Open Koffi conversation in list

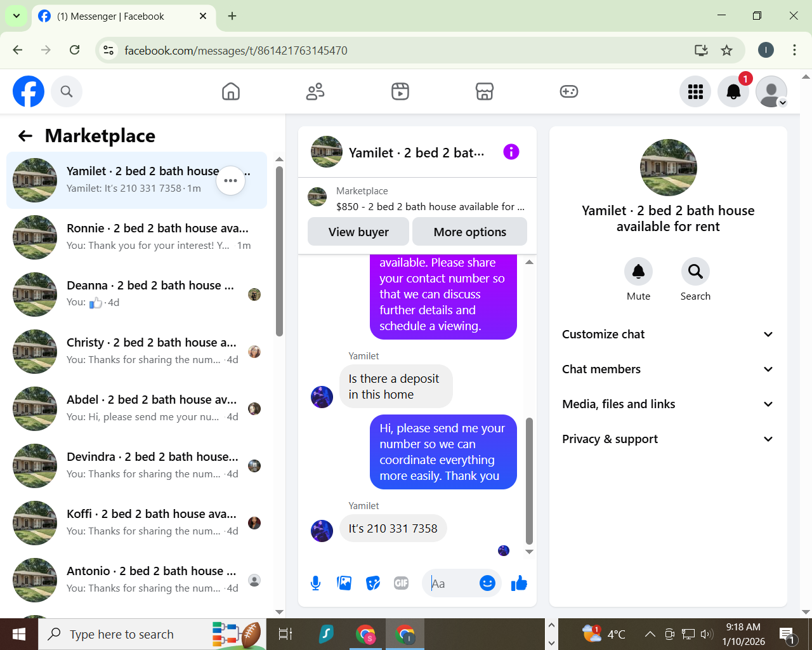(136, 523)
